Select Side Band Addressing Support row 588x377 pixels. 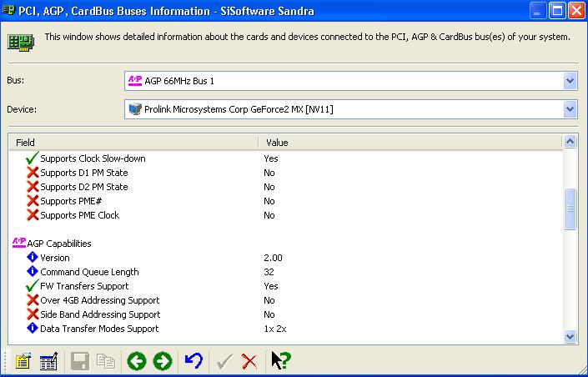tap(285, 314)
